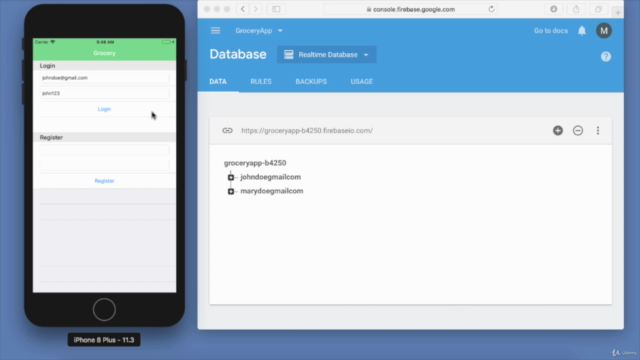Expand the johndoegmailcom node

click(231, 177)
